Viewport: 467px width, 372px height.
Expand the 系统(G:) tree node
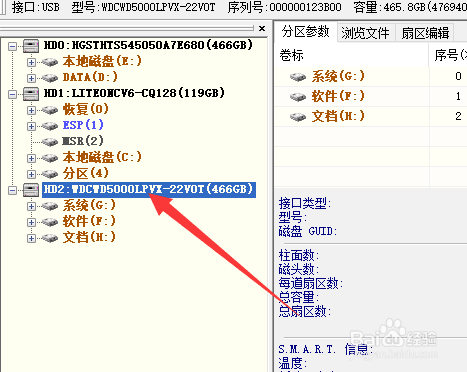tap(31, 206)
